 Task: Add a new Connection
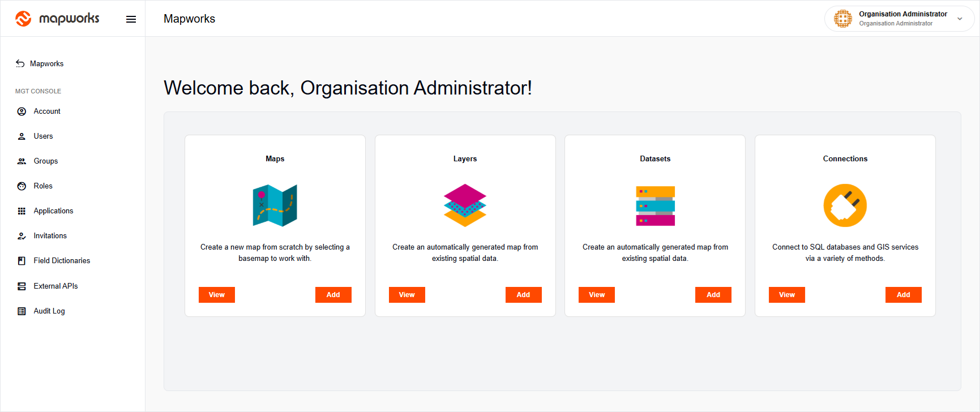(x=904, y=295)
